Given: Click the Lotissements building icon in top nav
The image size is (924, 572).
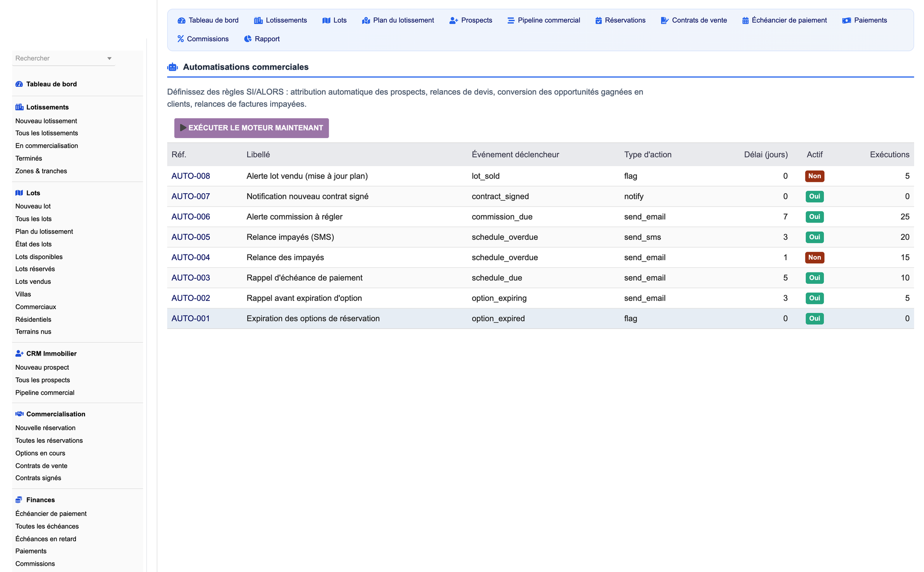Looking at the screenshot, I should pos(258,20).
